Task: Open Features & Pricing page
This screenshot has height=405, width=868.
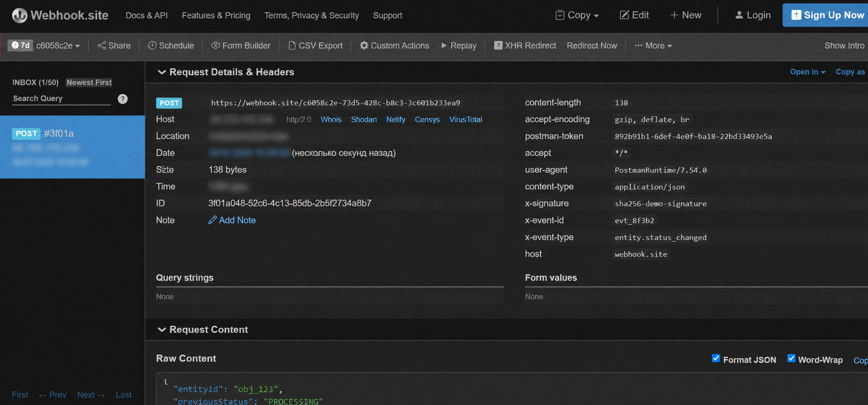Action: 216,16
